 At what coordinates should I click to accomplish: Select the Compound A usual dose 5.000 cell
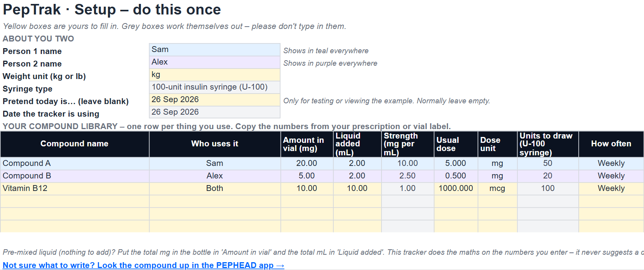click(456, 164)
